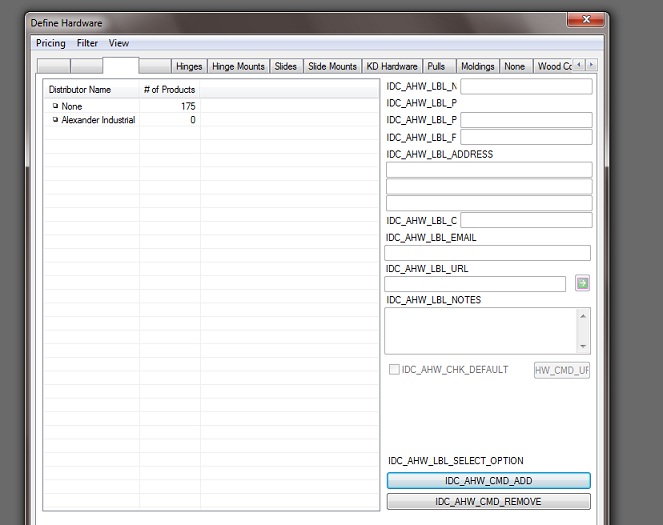Focus the first address line field
663x525 pixels.
tap(489, 170)
